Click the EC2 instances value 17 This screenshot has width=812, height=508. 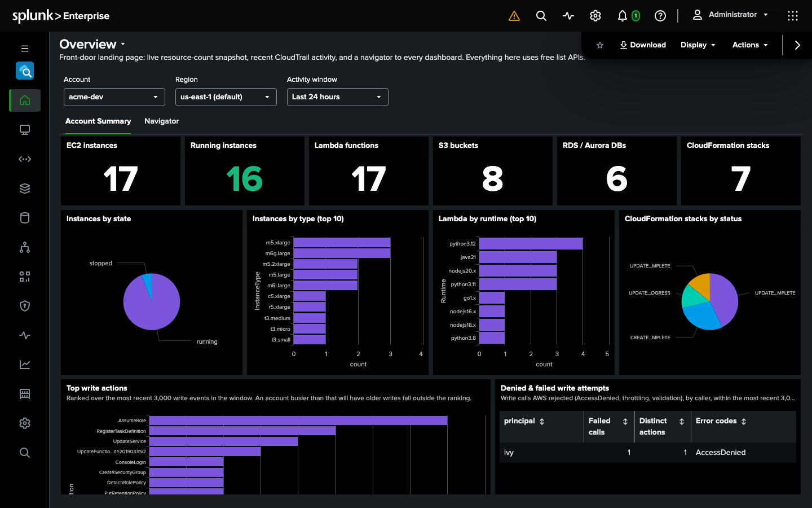[x=121, y=179]
